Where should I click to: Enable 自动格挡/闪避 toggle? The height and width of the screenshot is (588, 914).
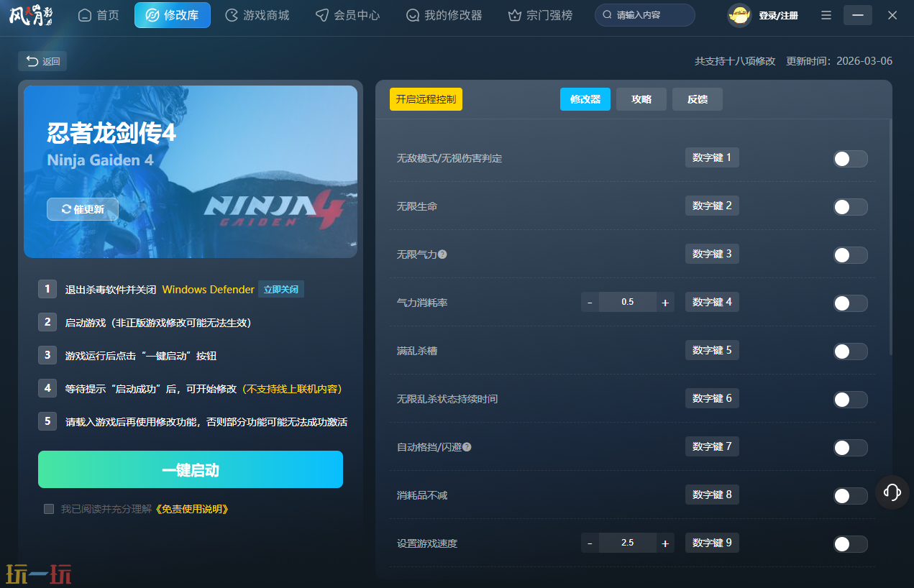(851, 448)
